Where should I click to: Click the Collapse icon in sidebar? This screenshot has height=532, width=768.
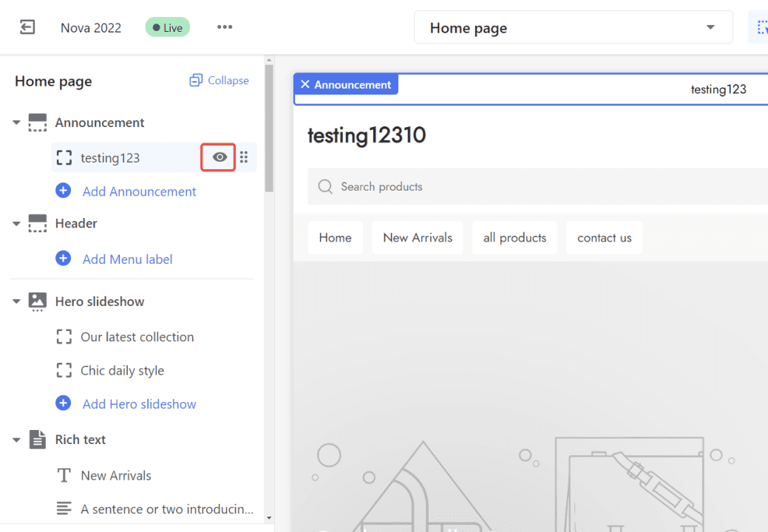point(196,81)
